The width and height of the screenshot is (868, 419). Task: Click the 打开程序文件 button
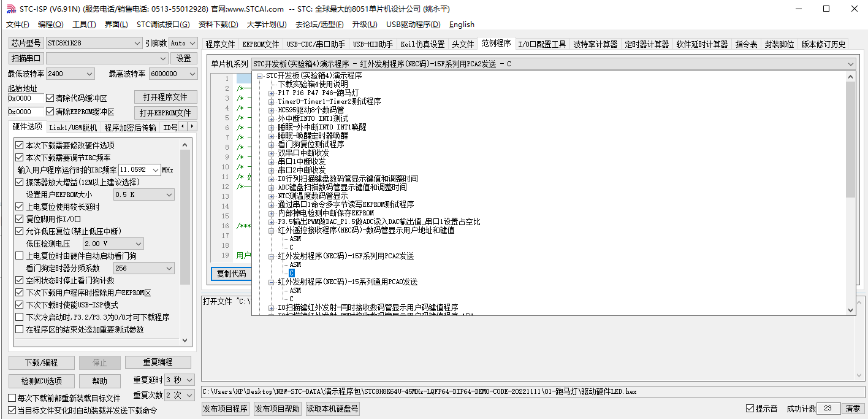tap(166, 98)
